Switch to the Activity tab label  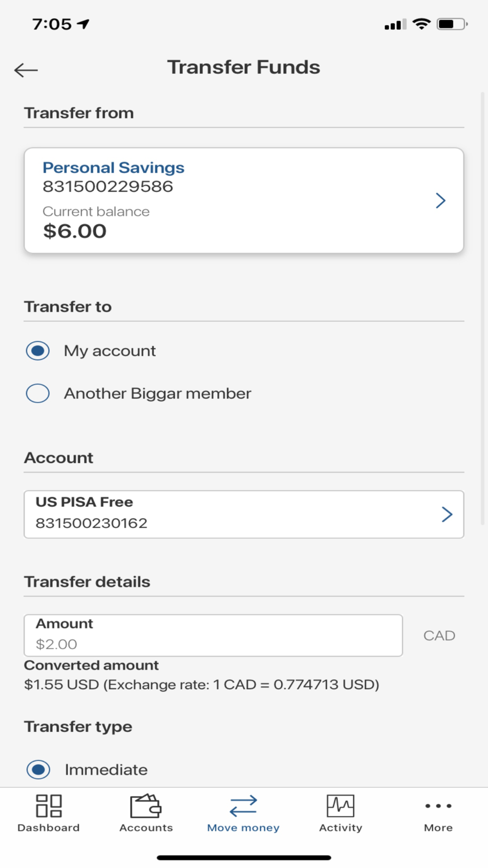coord(341,828)
